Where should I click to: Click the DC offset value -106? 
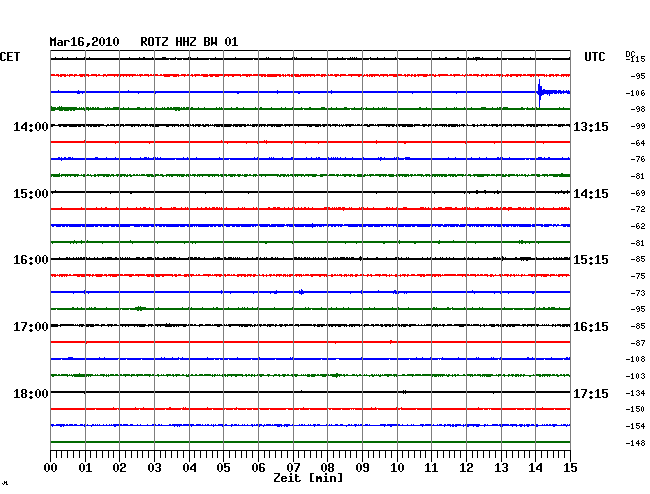tap(635, 93)
